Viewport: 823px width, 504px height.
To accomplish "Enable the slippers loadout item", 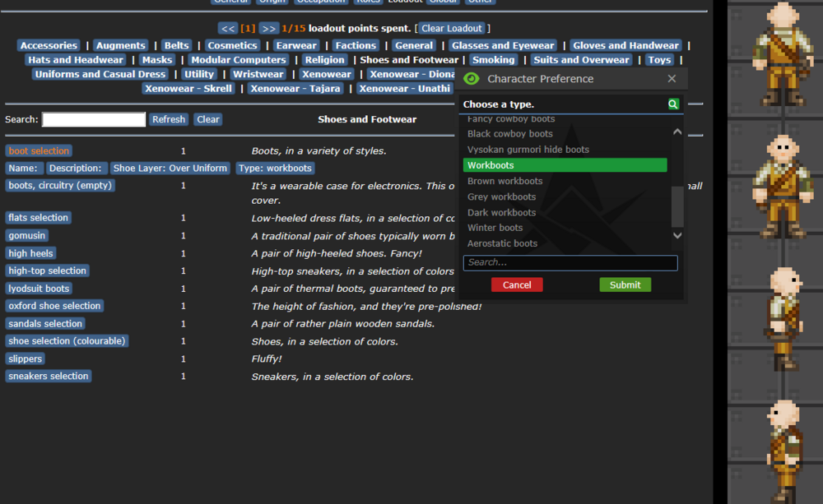I will (x=26, y=359).
